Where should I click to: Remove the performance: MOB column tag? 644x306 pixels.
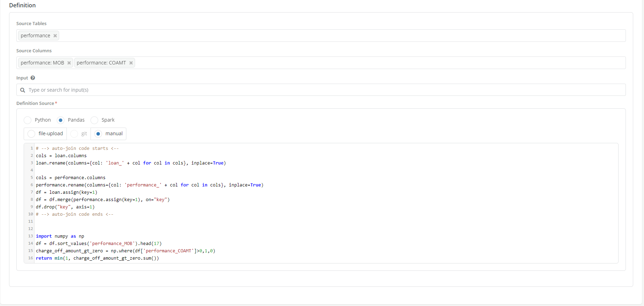click(69, 63)
